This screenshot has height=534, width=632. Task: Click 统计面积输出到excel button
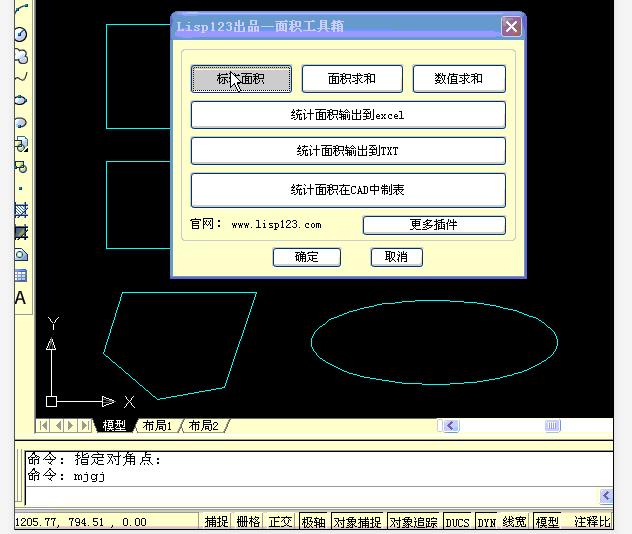[348, 115]
